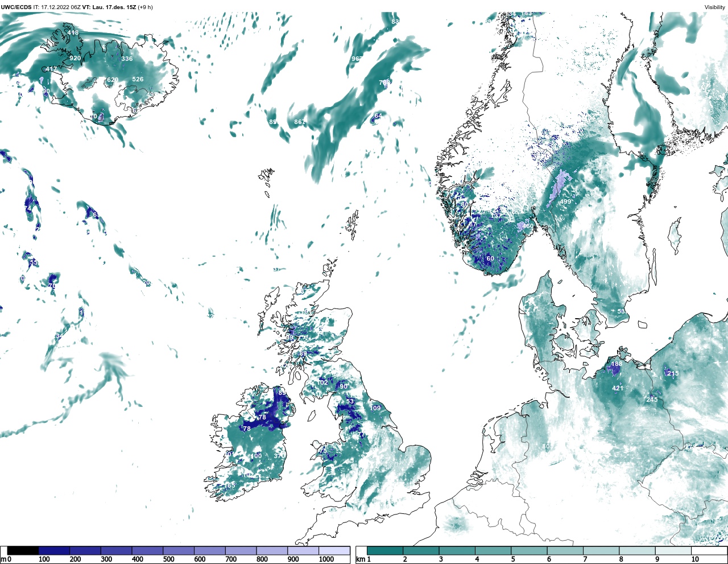Image resolution: width=728 pixels, height=564 pixels.
Task: Click the '499' value over Sweden
Action: click(565, 202)
